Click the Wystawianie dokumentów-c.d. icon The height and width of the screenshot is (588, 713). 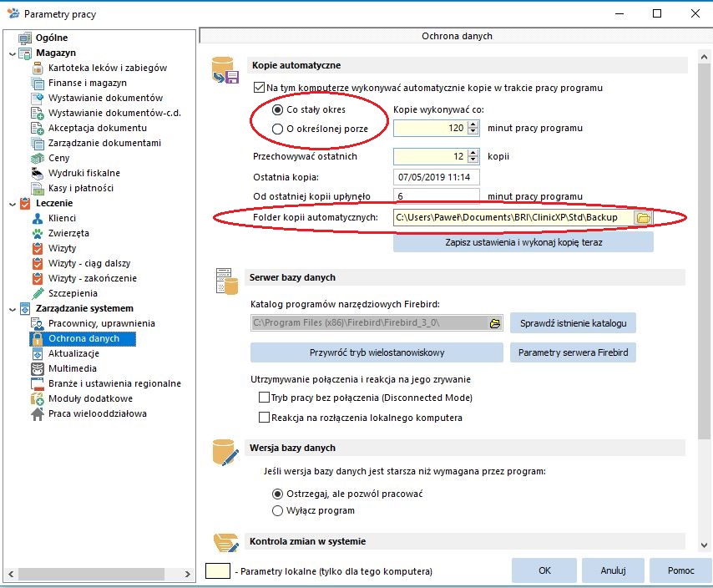(x=38, y=114)
